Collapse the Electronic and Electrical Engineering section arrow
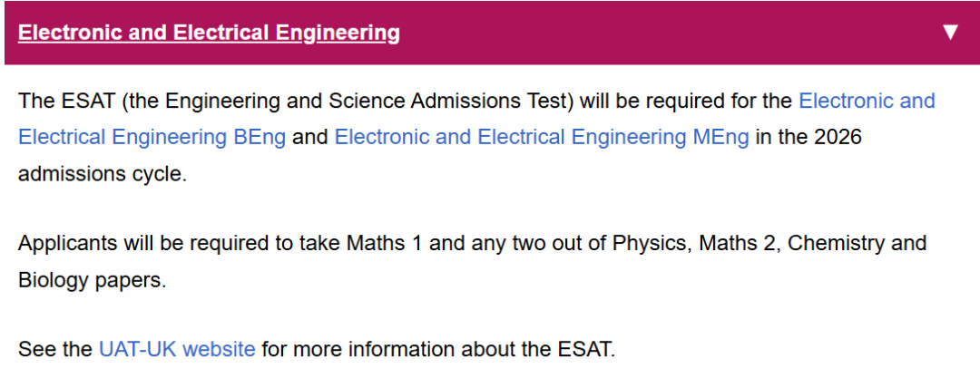Image resolution: width=980 pixels, height=378 pixels. click(x=950, y=33)
